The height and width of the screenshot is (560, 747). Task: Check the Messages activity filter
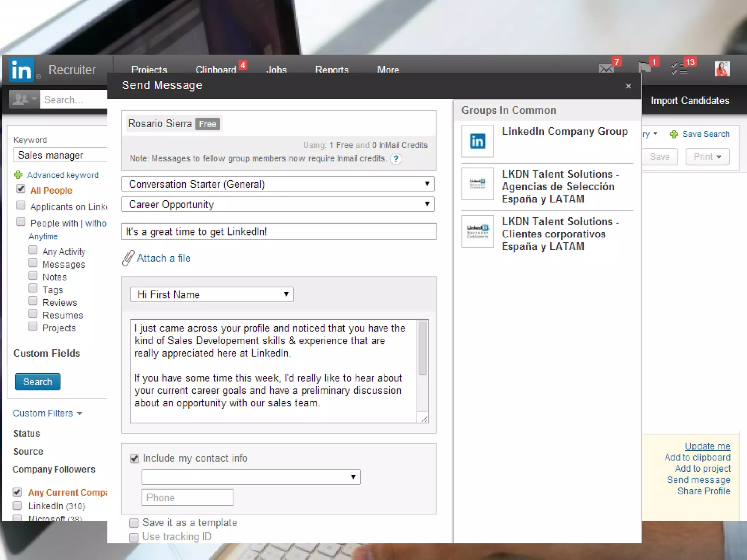click(33, 263)
